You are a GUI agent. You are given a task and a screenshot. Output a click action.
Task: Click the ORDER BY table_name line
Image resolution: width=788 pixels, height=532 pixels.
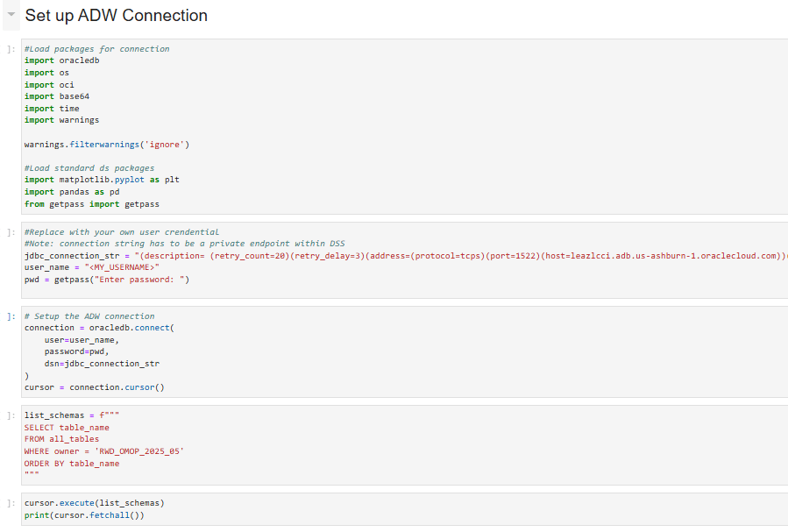pos(72,463)
